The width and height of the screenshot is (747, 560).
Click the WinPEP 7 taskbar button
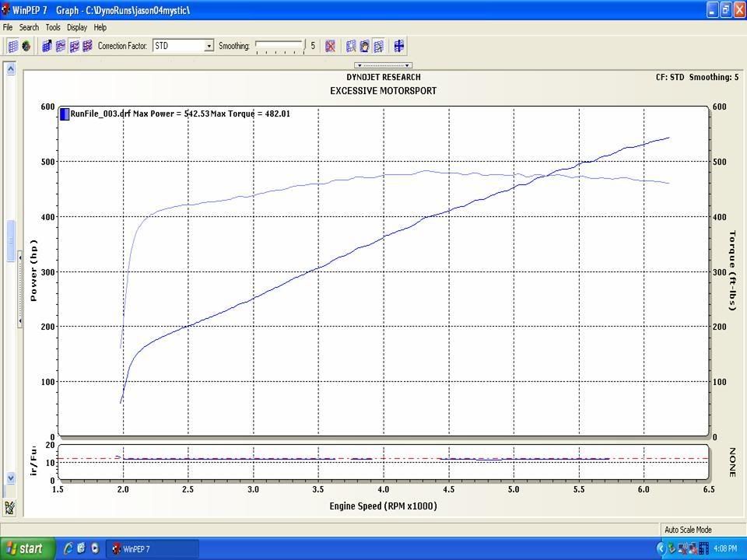click(x=152, y=549)
